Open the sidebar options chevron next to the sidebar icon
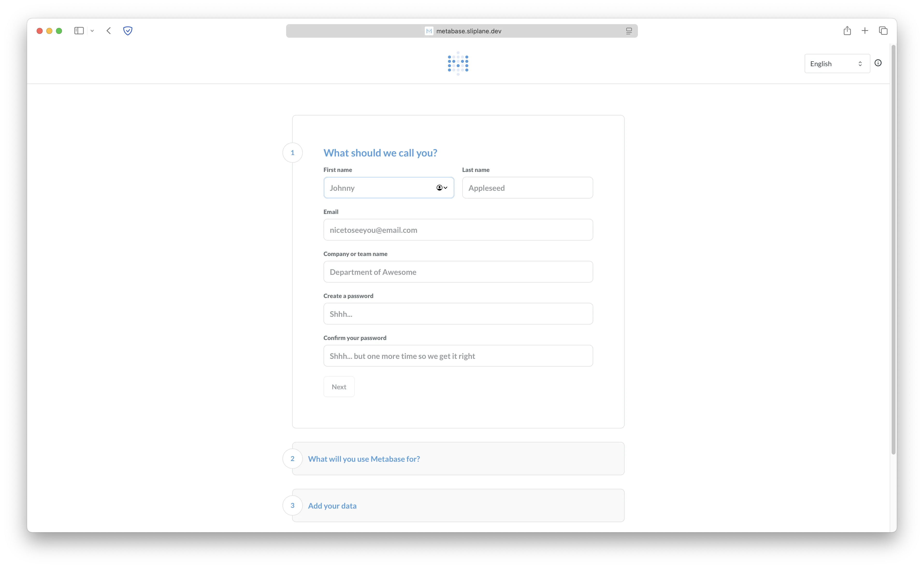The image size is (924, 568). point(93,31)
